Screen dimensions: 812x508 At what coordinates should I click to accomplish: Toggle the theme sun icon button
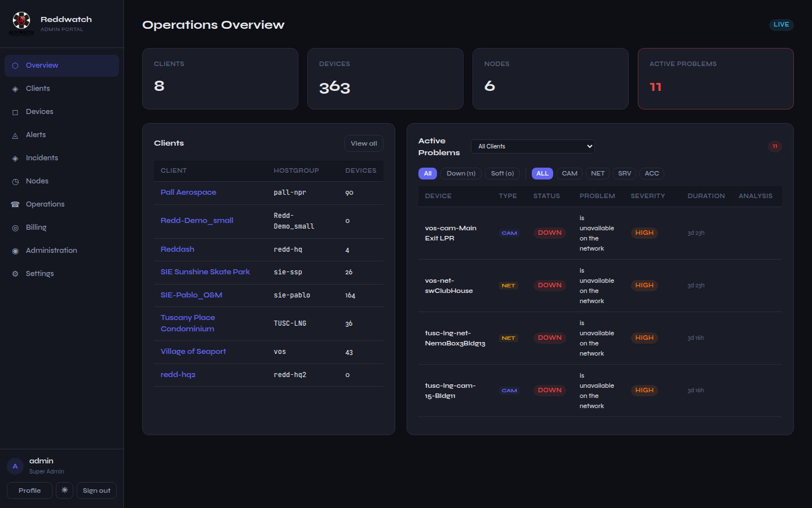(x=65, y=491)
